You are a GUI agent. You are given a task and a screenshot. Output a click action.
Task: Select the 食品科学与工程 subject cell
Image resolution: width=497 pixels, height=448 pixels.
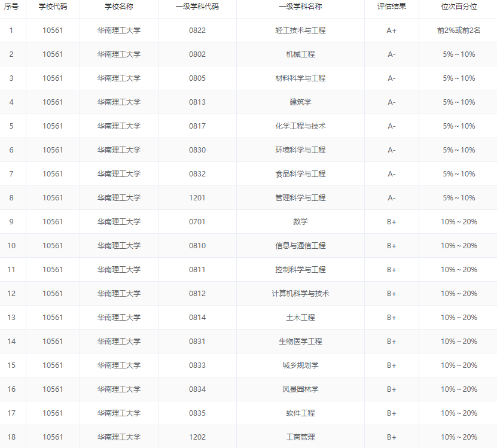(300, 173)
